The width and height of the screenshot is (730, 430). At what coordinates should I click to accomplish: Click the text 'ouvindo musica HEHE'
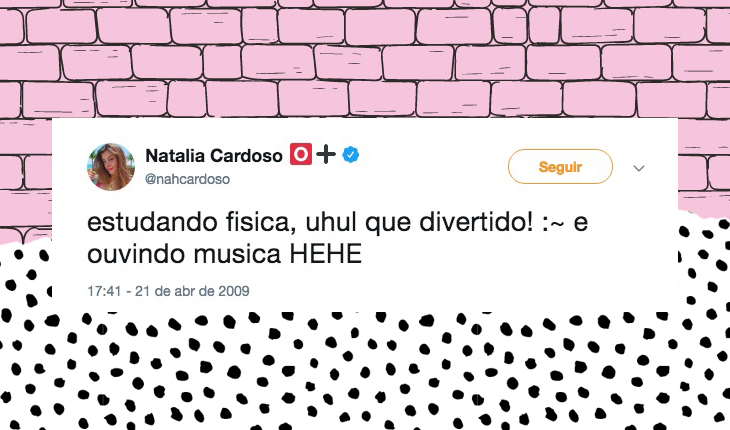[x=224, y=254]
